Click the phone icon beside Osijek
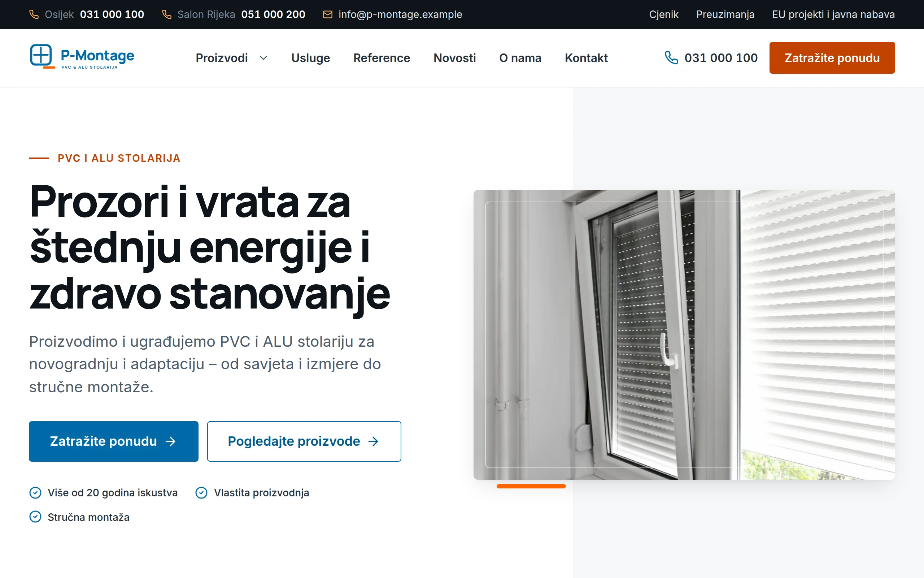Image resolution: width=924 pixels, height=578 pixels. 34,14
